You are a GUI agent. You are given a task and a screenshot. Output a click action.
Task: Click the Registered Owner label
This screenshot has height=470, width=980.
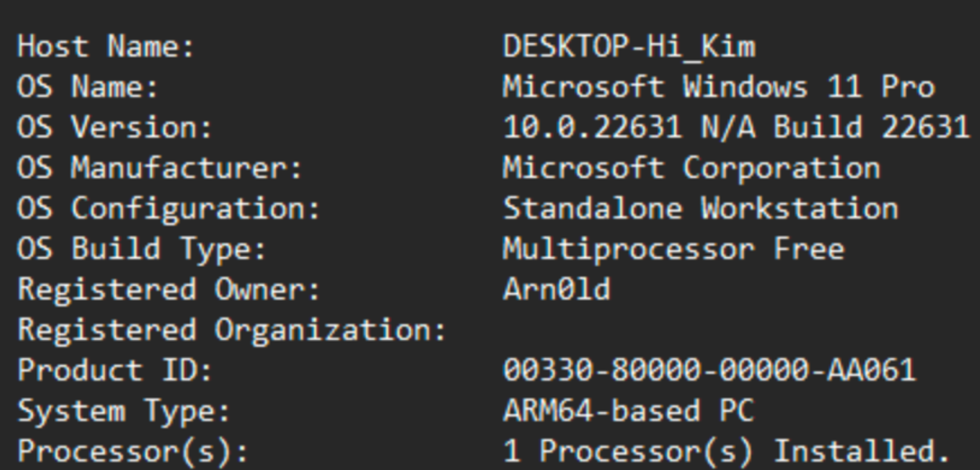[x=169, y=291]
